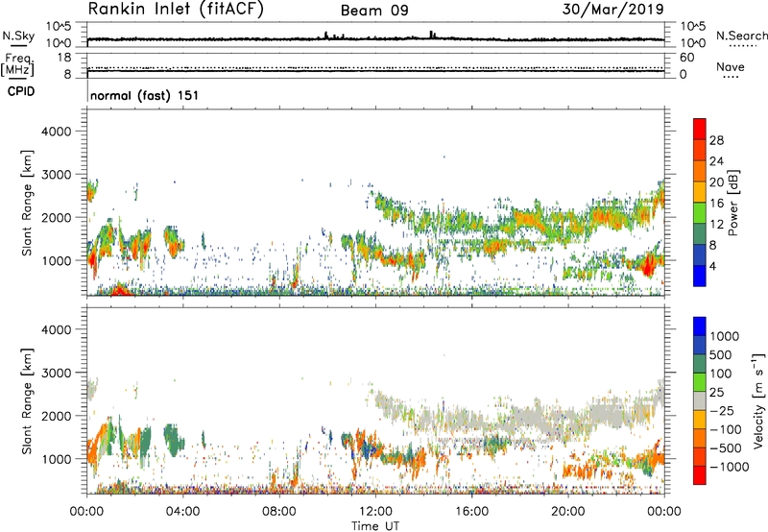Click the 'Beam 09' label
Viewport: 768px width, 532px height.
click(x=374, y=11)
